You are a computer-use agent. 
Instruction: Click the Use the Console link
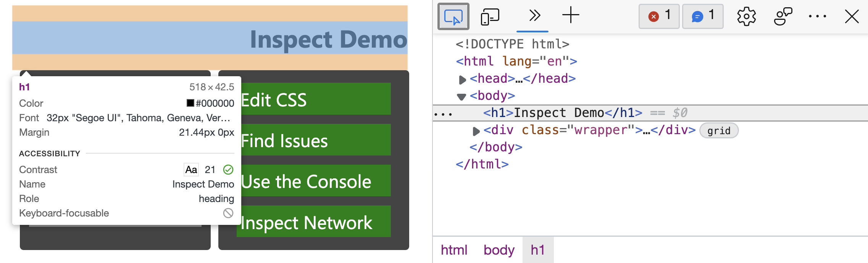click(x=316, y=181)
